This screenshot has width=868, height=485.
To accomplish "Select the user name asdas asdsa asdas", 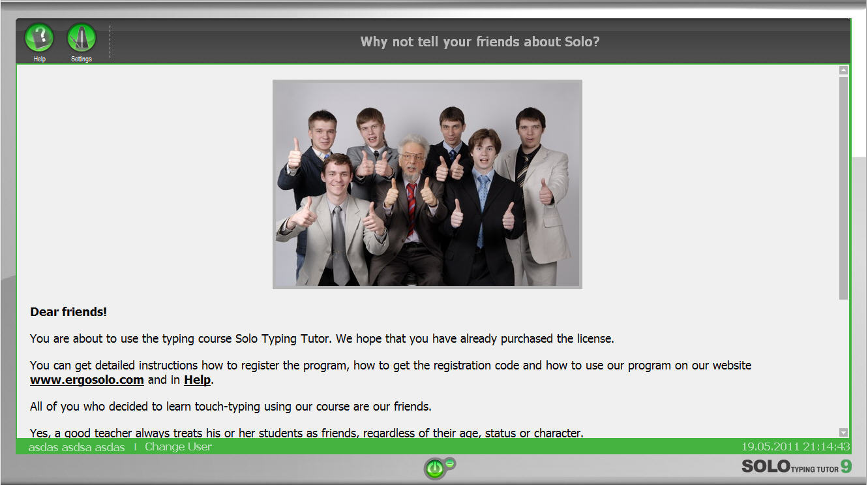I will click(76, 447).
